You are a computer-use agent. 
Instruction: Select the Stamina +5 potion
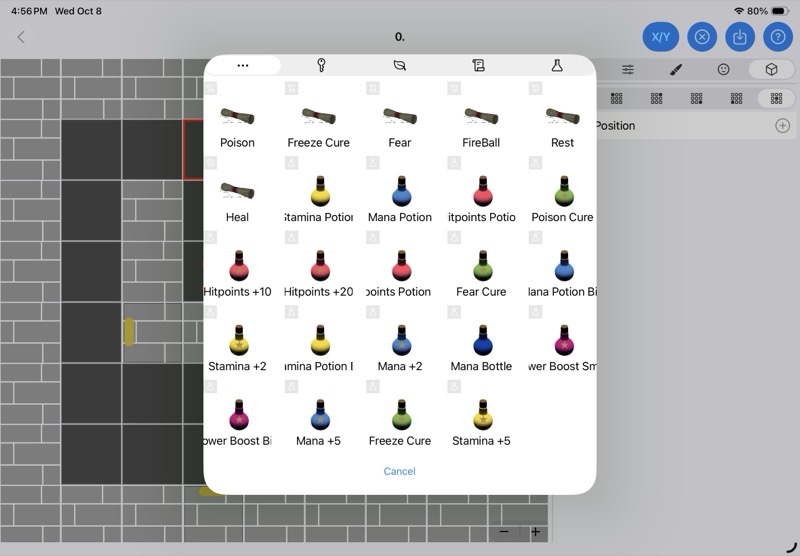pos(481,424)
